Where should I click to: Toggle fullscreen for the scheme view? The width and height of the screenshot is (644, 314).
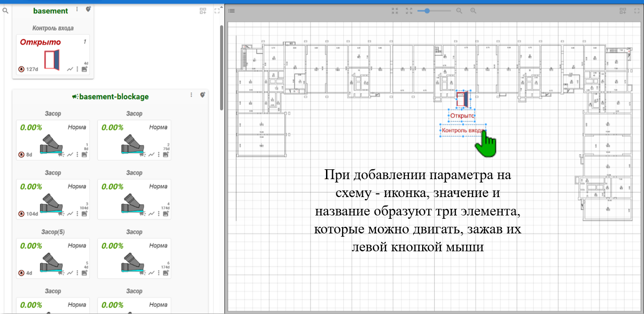[x=637, y=10]
